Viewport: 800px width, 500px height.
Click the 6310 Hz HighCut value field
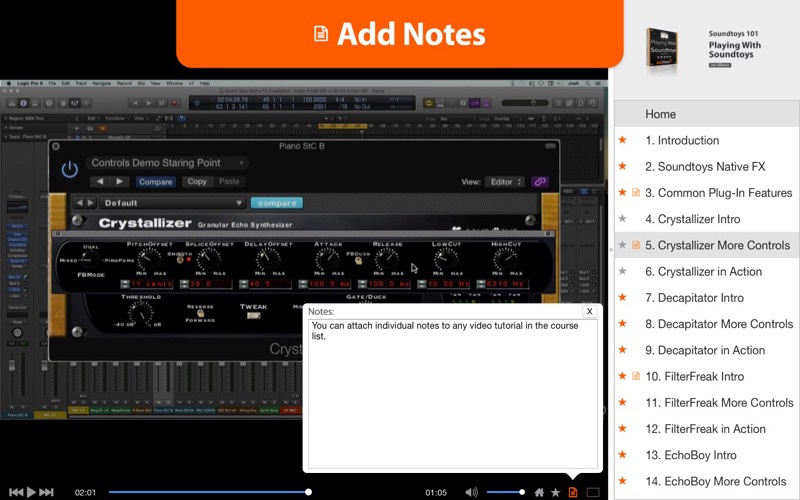pos(507,284)
